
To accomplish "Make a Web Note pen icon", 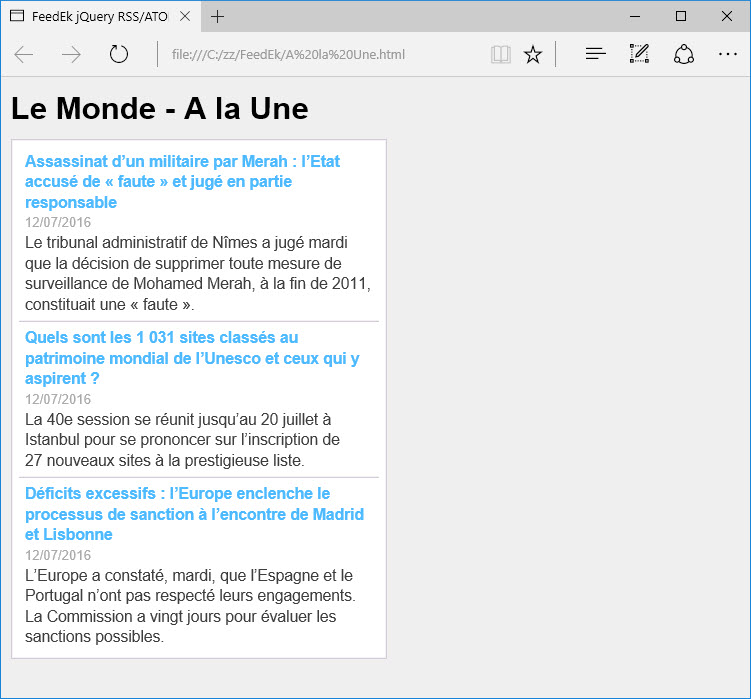I will tap(639, 54).
